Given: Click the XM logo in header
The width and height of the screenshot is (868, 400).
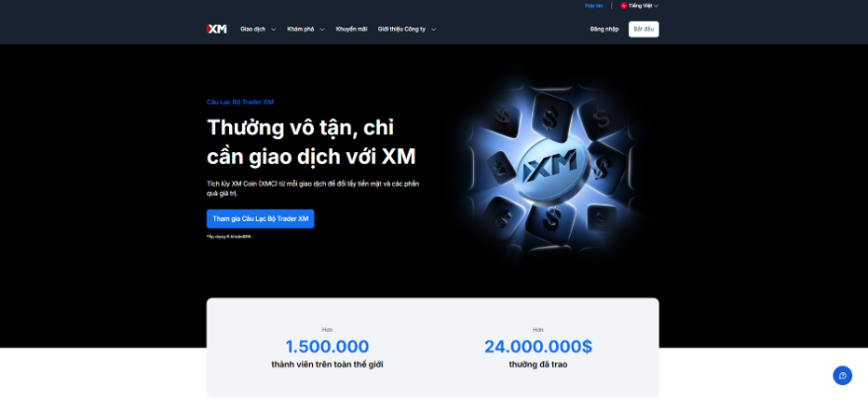Looking at the screenshot, I should coord(216,29).
